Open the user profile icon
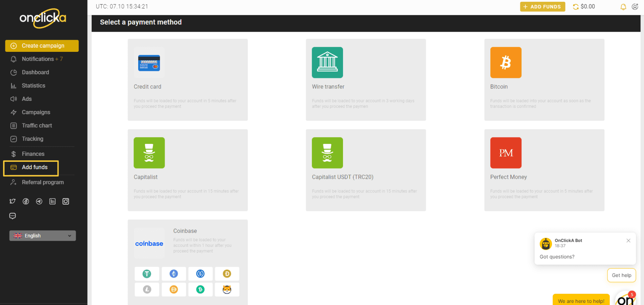The height and width of the screenshot is (305, 644). (x=635, y=7)
